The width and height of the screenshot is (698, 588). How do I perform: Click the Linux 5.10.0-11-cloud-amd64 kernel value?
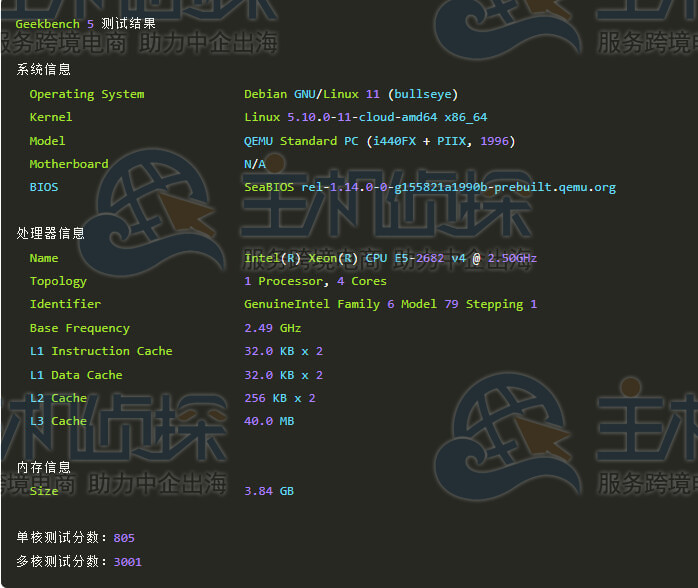tap(365, 117)
